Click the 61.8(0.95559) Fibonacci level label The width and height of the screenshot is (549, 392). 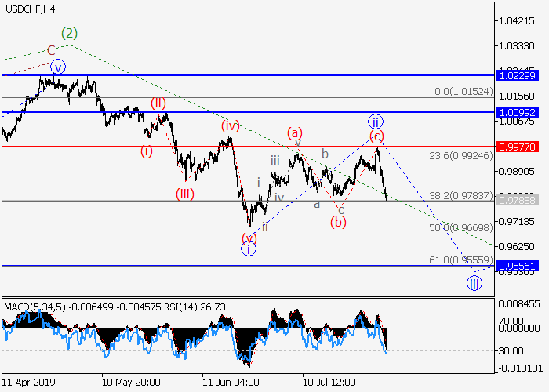point(461,259)
